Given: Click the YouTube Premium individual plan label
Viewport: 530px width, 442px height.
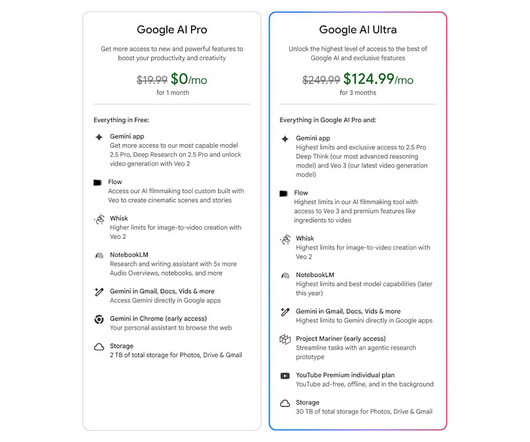Looking at the screenshot, I should 345,375.
